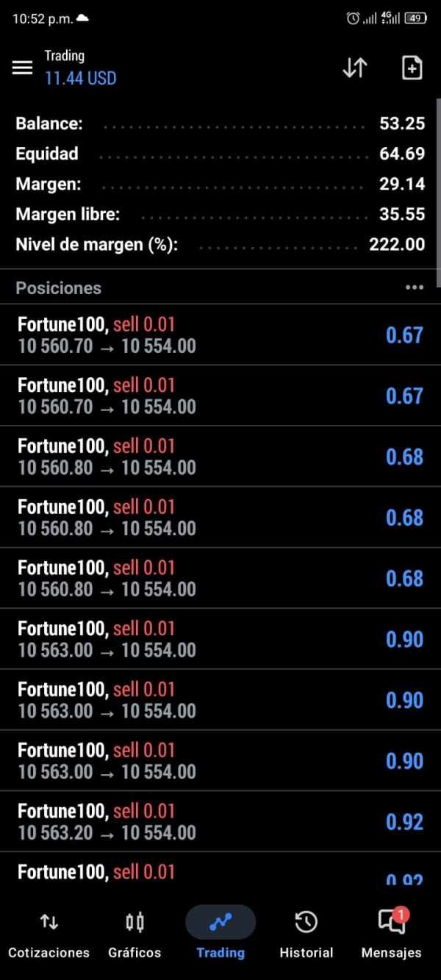
Task: Tap the Balance row showing 53.25
Action: coord(220,124)
